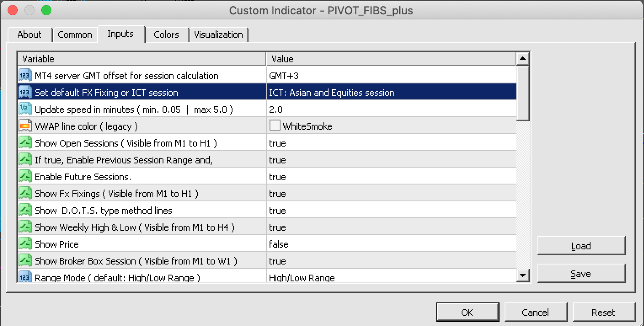Click the icon beside Enable Future Sessions
Viewport: 644px width, 326px height.
click(x=25, y=177)
